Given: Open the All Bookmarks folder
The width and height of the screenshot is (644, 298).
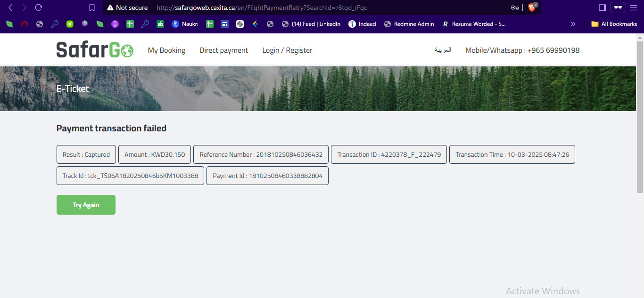Looking at the screenshot, I should 614,24.
